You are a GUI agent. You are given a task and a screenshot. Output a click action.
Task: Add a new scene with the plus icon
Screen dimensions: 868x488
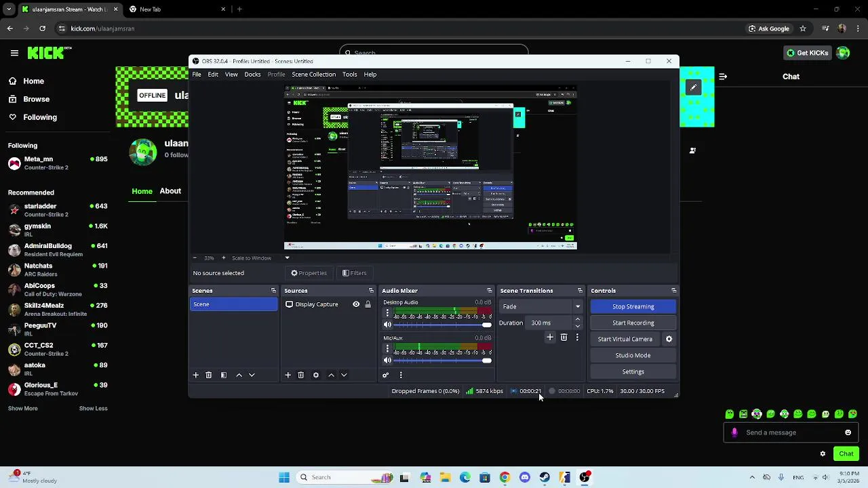(196, 375)
